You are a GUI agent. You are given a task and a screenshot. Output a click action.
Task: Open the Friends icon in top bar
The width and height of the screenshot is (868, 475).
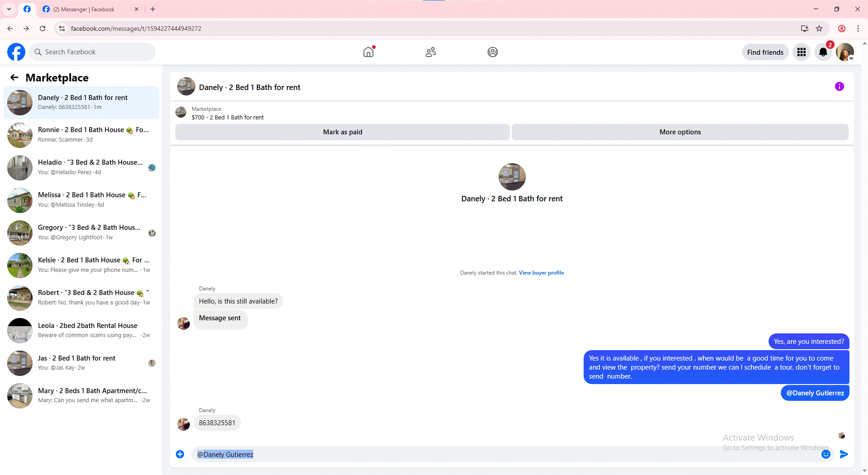tap(431, 52)
